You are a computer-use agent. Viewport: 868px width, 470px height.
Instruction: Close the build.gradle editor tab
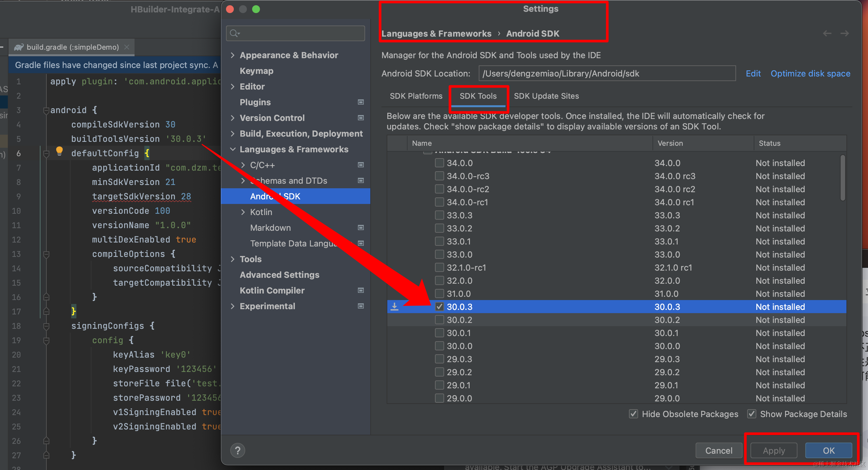pyautogui.click(x=127, y=47)
